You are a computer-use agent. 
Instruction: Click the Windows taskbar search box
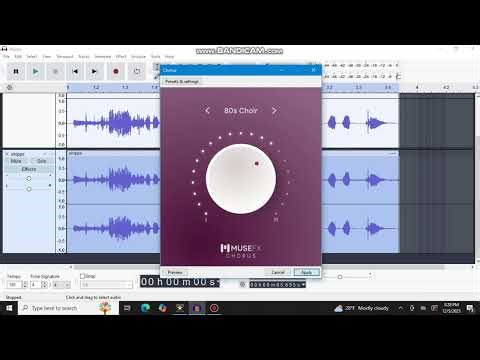69,308
